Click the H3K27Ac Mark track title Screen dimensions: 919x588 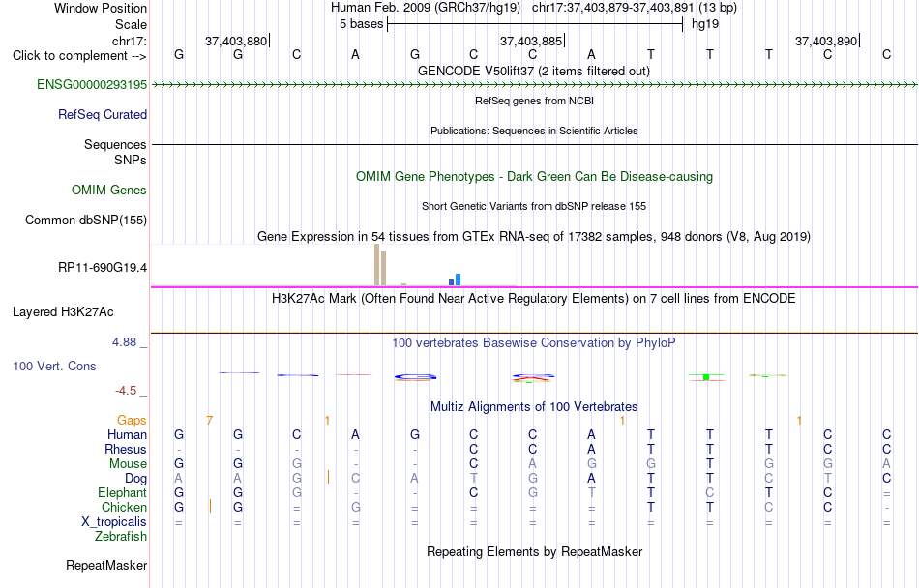pos(534,299)
